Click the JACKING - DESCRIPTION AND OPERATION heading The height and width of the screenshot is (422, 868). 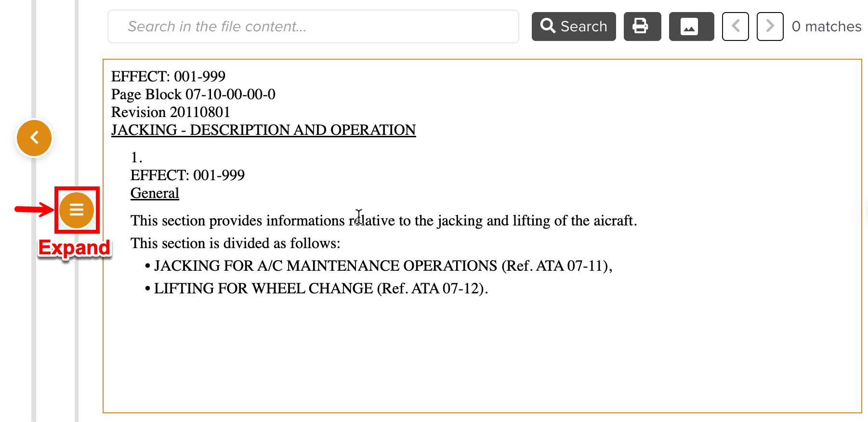(263, 130)
